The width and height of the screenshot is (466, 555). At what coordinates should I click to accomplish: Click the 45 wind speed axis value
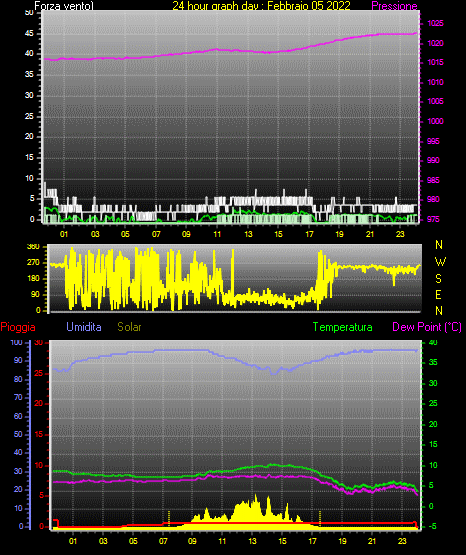29,34
